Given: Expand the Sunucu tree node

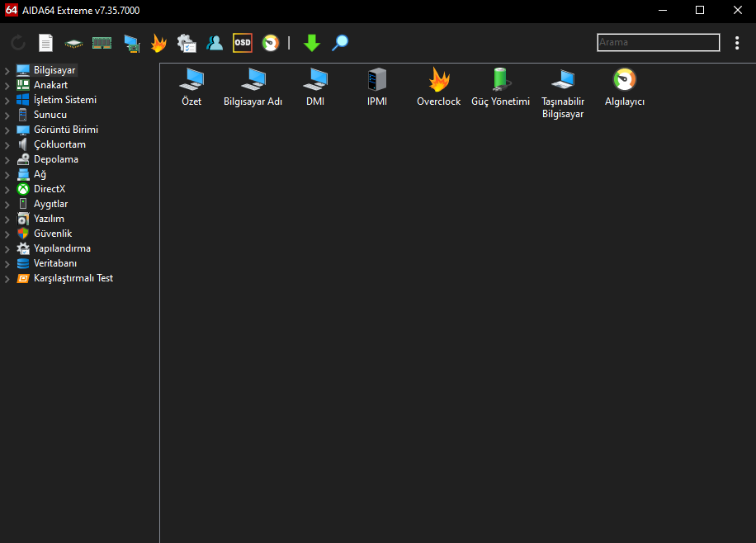Looking at the screenshot, I should tap(7, 116).
